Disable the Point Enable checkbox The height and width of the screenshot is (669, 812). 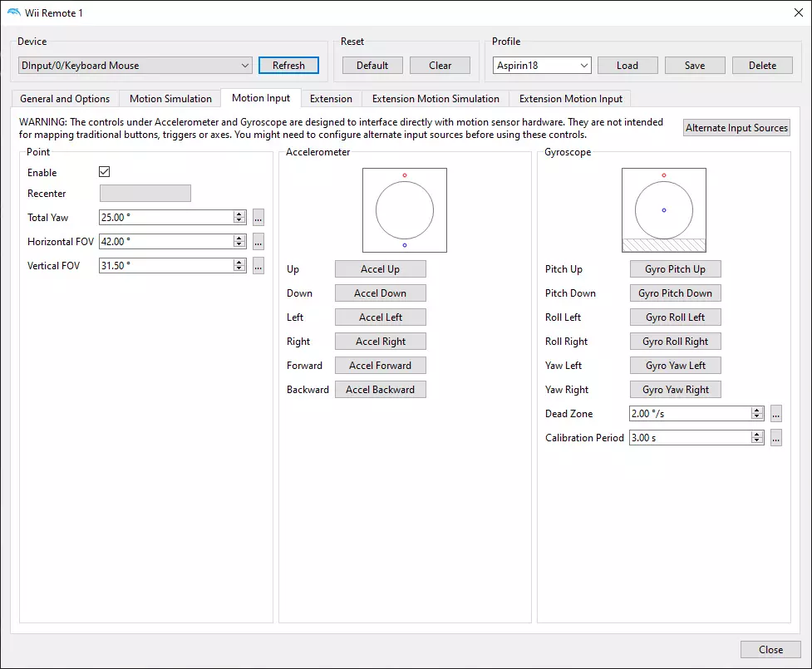pos(105,172)
